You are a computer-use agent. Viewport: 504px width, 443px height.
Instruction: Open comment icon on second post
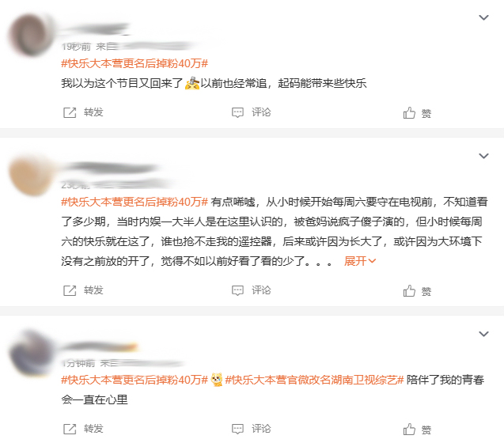click(x=237, y=290)
